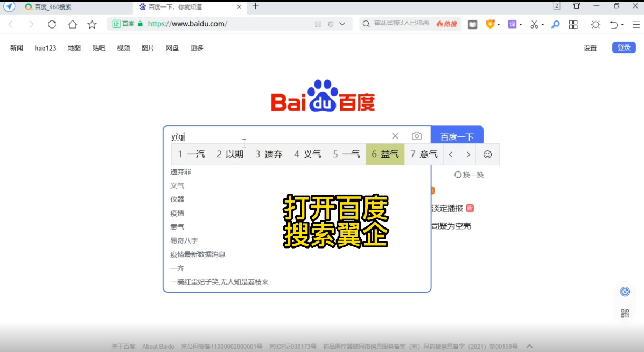Select the suggestion 易奇八字
This screenshot has height=352, width=644.
tap(184, 240)
